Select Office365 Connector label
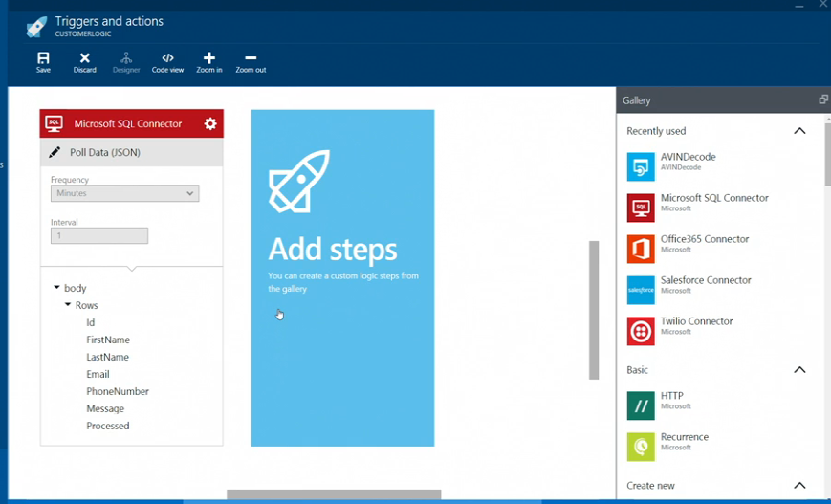The height and width of the screenshot is (504, 831). (705, 239)
